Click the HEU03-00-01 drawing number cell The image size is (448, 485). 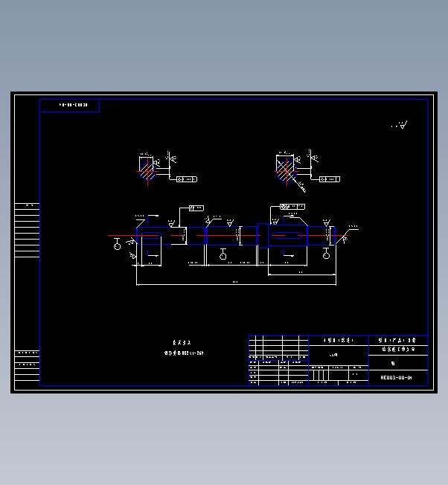coord(398,377)
